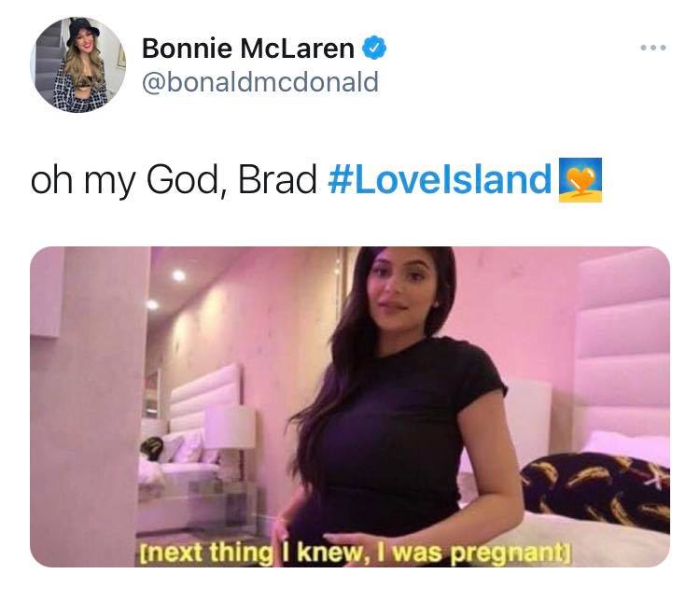Click the black hat in the avatar
Viewport: 700px width, 602px height.
(x=82, y=31)
